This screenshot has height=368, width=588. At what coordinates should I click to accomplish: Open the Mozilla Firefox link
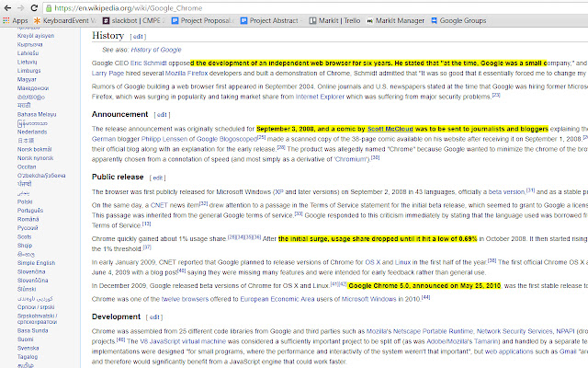click(x=187, y=74)
